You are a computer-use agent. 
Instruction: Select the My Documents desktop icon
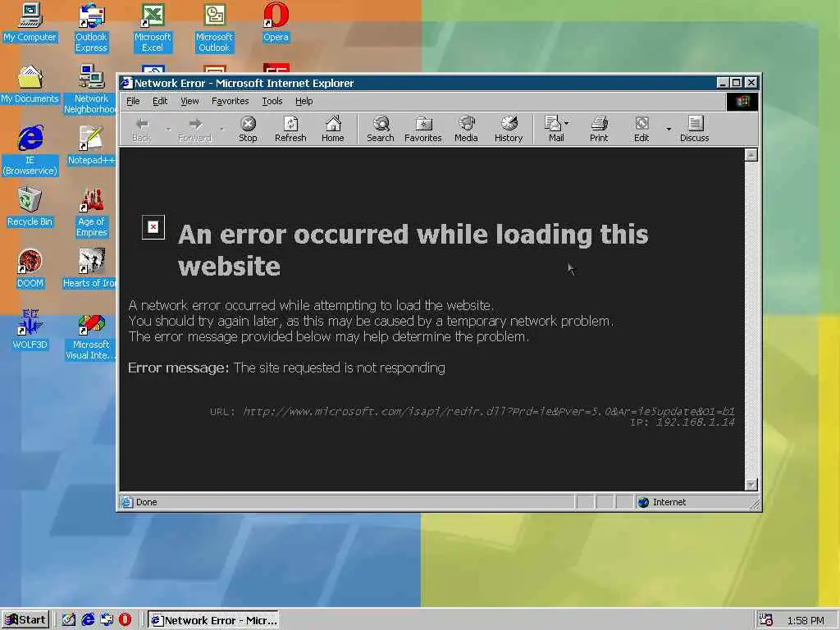(x=30, y=84)
